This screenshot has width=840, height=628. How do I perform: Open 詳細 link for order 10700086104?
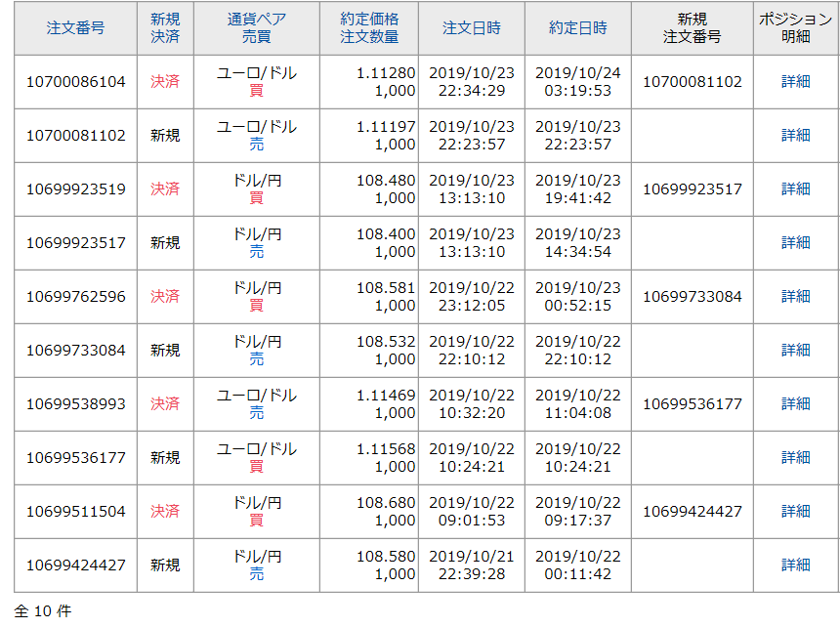(x=795, y=81)
